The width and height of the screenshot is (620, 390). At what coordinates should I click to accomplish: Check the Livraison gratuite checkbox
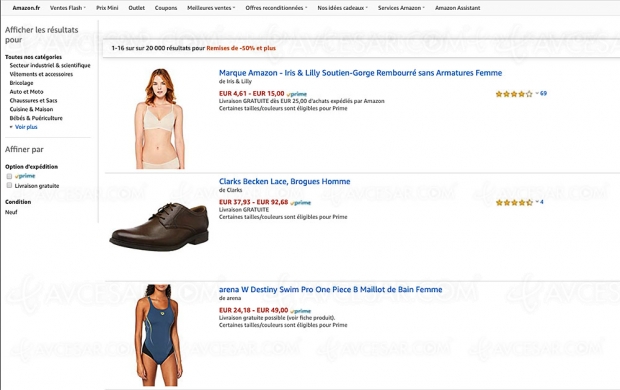[x=9, y=186]
